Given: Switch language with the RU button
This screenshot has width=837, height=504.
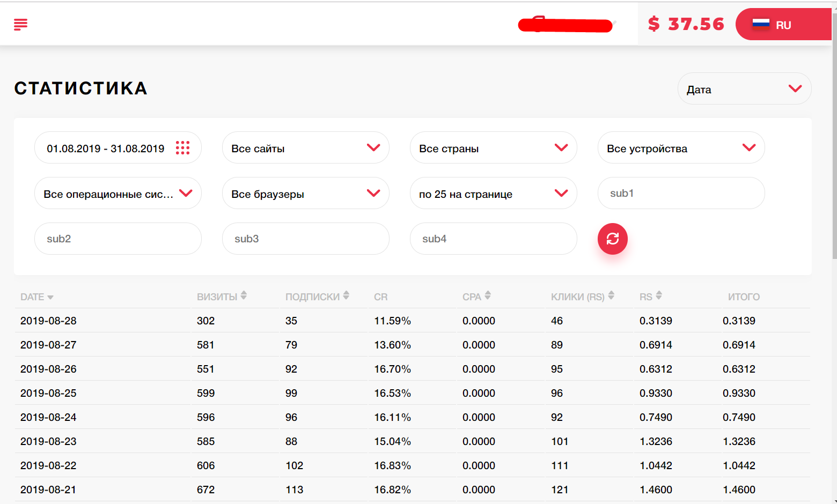Looking at the screenshot, I should (x=782, y=25).
